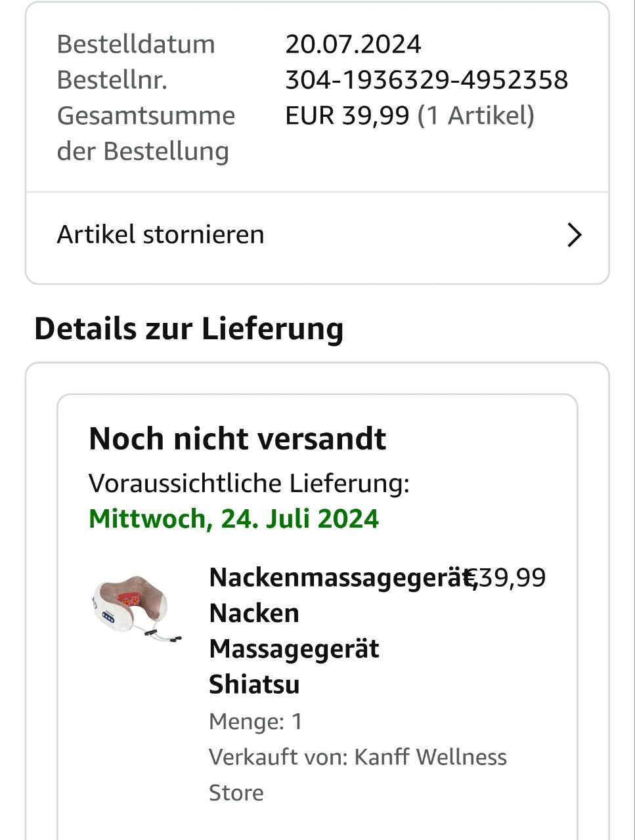Click the word Shiatsu in product title
The height and width of the screenshot is (840, 635).
point(254,684)
